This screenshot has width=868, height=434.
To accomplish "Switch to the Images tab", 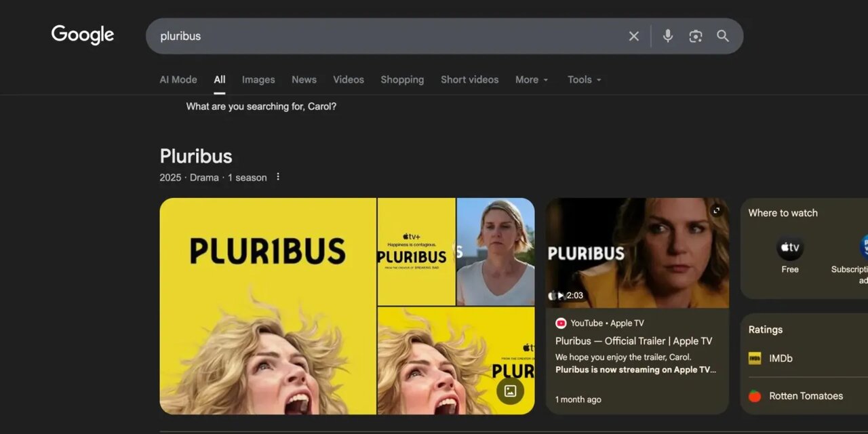I will (258, 79).
